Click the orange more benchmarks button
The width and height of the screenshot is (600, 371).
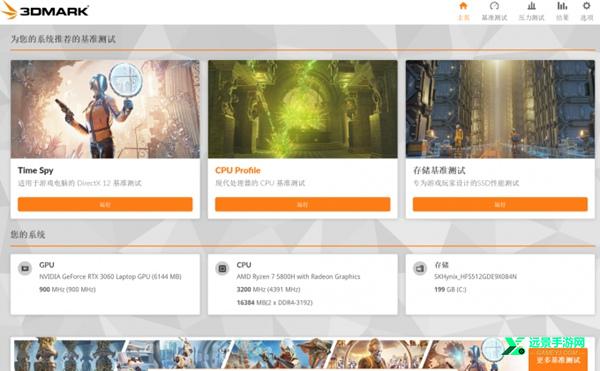point(558,360)
